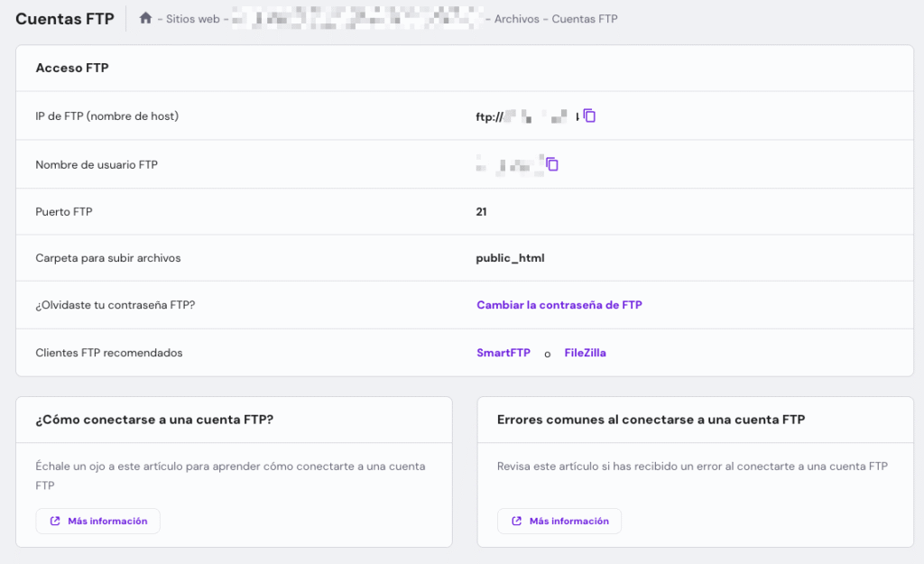Click the FTP port value 21
This screenshot has height=564, width=924.
481,210
